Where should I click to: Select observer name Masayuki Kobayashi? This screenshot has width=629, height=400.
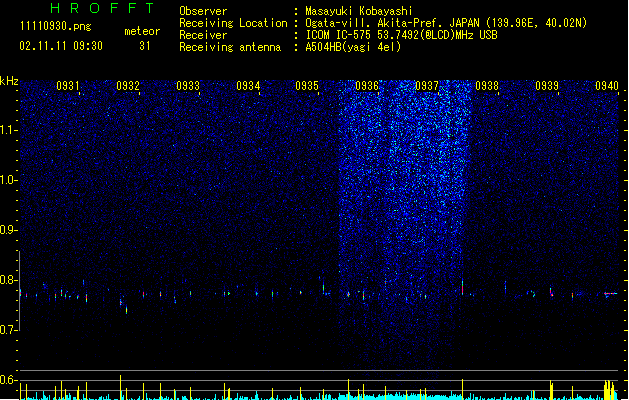pos(359,11)
